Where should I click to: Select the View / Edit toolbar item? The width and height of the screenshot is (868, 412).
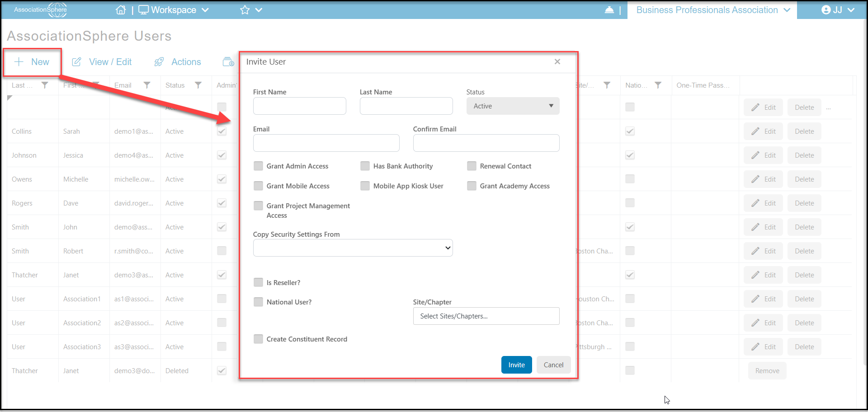click(x=102, y=62)
